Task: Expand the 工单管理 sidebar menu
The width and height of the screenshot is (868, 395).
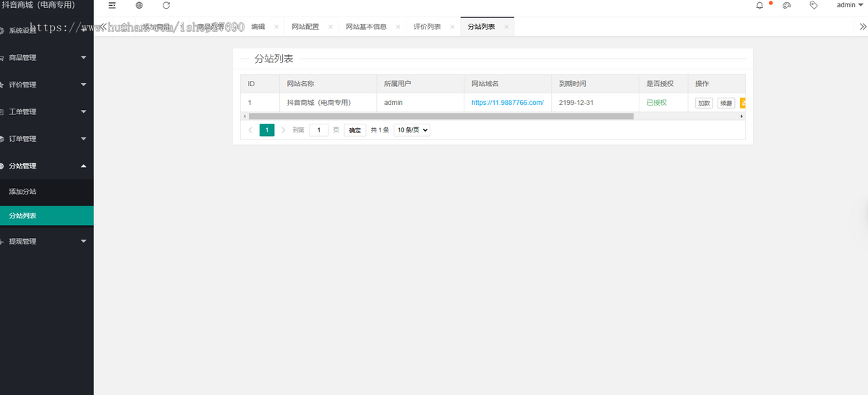Action: (x=47, y=112)
